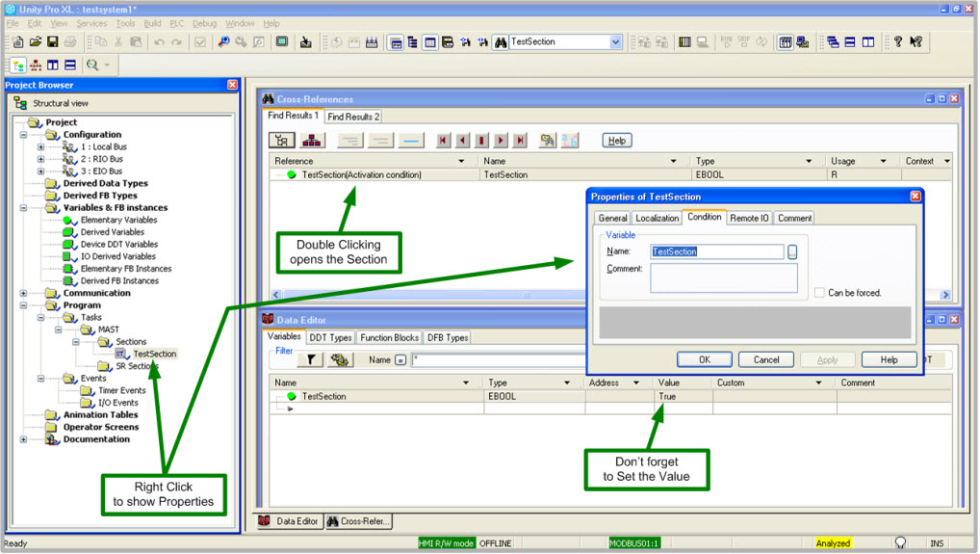Image resolution: width=980 pixels, height=554 pixels.
Task: Open Type column dropdown in Data Editor
Action: click(x=567, y=383)
